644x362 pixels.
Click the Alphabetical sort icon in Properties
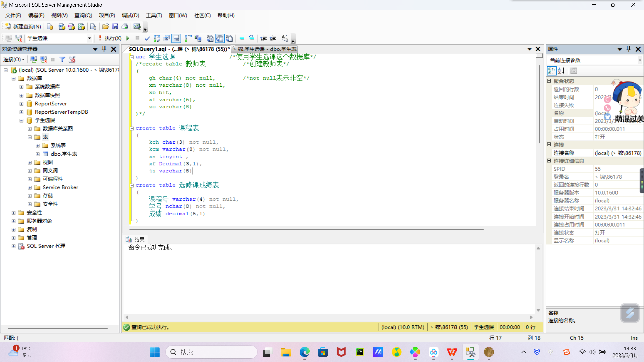(x=561, y=71)
